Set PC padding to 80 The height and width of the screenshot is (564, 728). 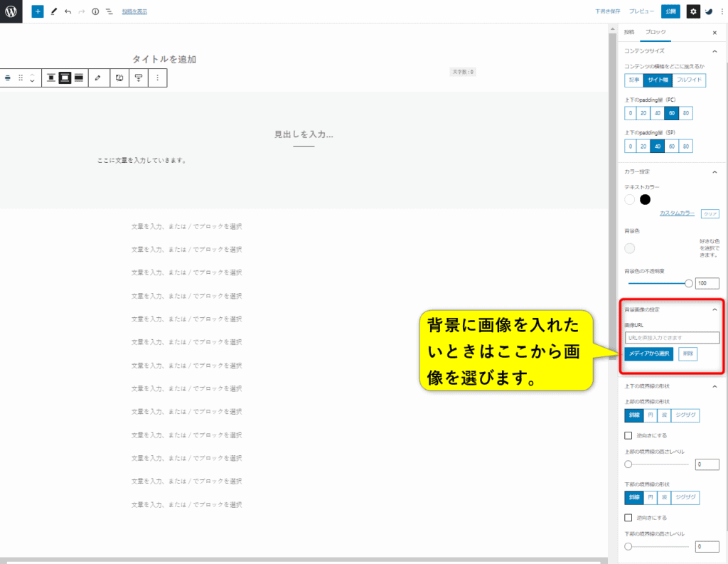click(x=686, y=113)
